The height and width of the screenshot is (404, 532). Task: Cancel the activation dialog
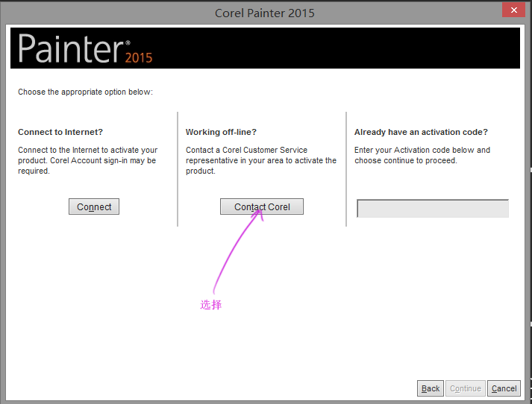coord(504,388)
